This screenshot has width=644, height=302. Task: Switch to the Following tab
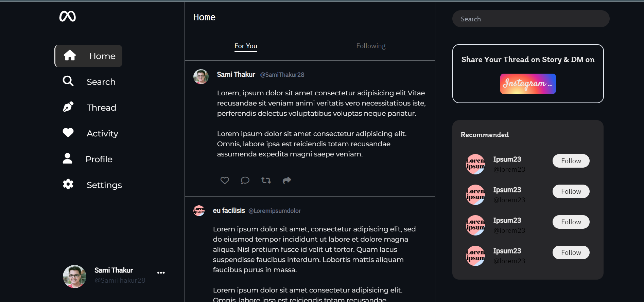pos(371,46)
